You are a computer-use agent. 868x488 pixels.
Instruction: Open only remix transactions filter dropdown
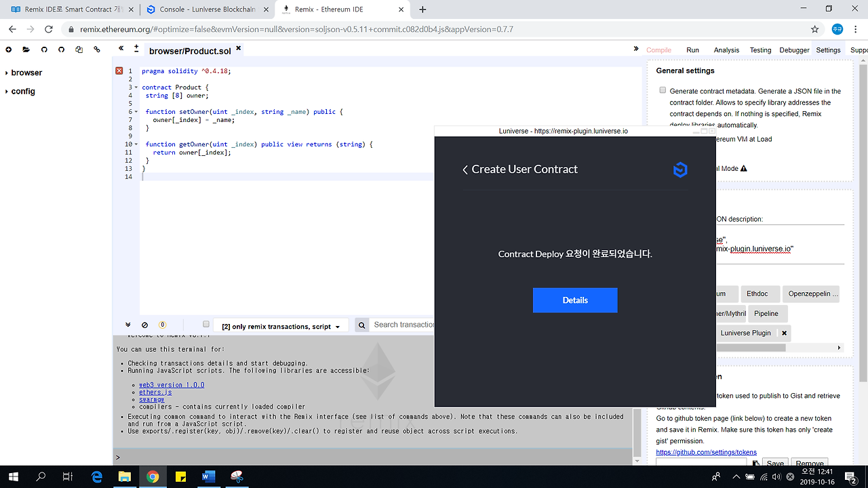click(281, 326)
